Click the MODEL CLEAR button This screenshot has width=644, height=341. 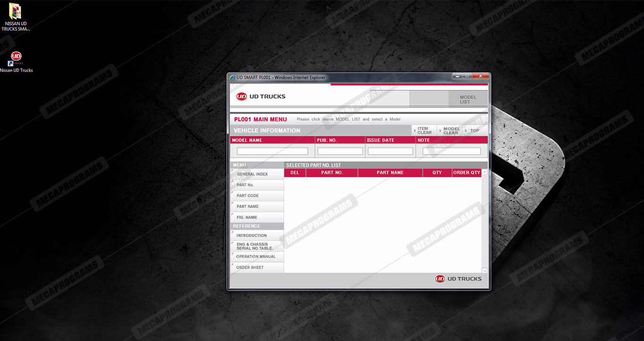click(451, 131)
